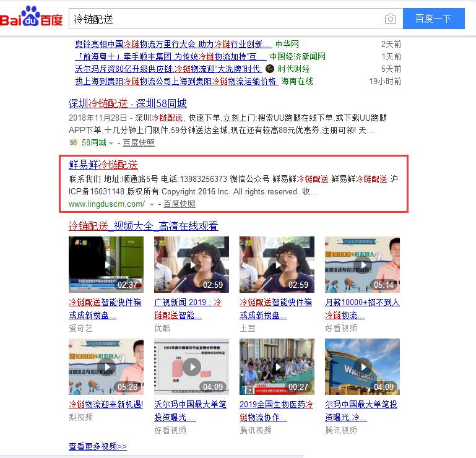The height and width of the screenshot is (458, 476).
Task: Click the 中华网 news source
Action: point(287,45)
